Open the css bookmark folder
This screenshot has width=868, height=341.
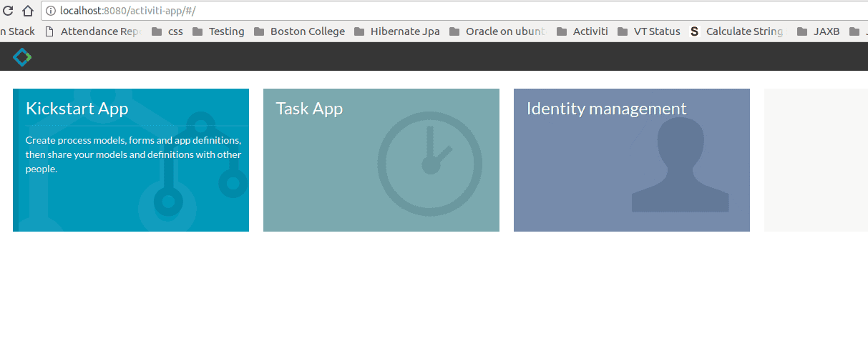167,31
